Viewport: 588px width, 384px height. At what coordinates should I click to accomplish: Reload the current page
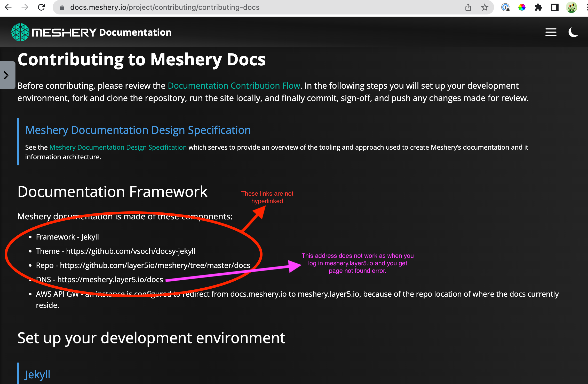coord(42,7)
